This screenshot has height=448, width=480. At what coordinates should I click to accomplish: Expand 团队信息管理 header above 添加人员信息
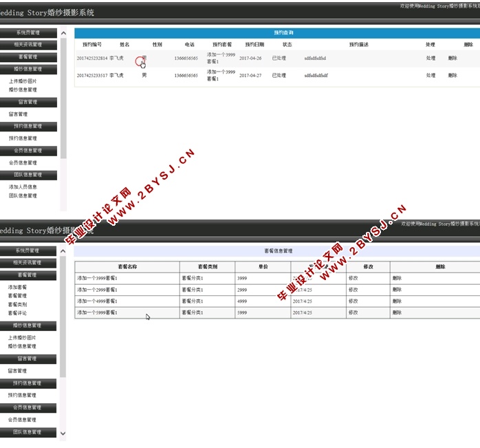click(x=28, y=175)
